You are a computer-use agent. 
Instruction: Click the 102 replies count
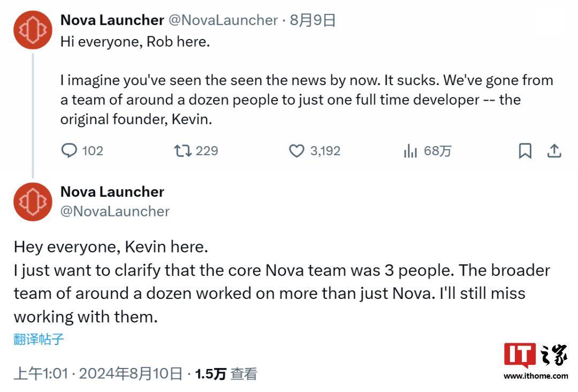click(x=92, y=151)
